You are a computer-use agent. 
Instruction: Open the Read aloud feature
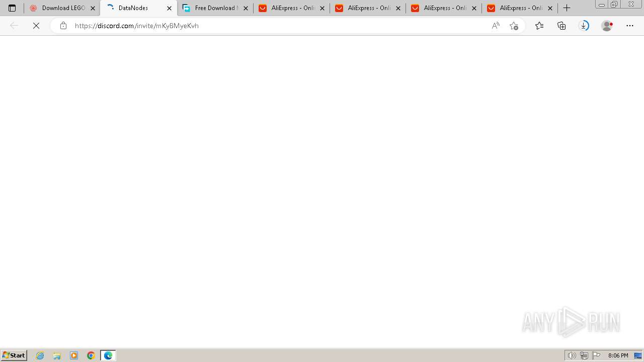click(x=496, y=26)
